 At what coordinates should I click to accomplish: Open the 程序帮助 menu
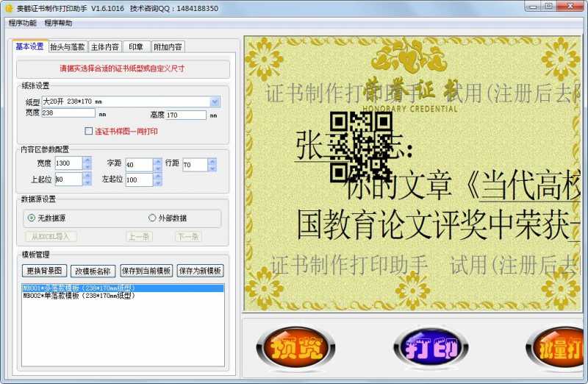click(x=58, y=23)
